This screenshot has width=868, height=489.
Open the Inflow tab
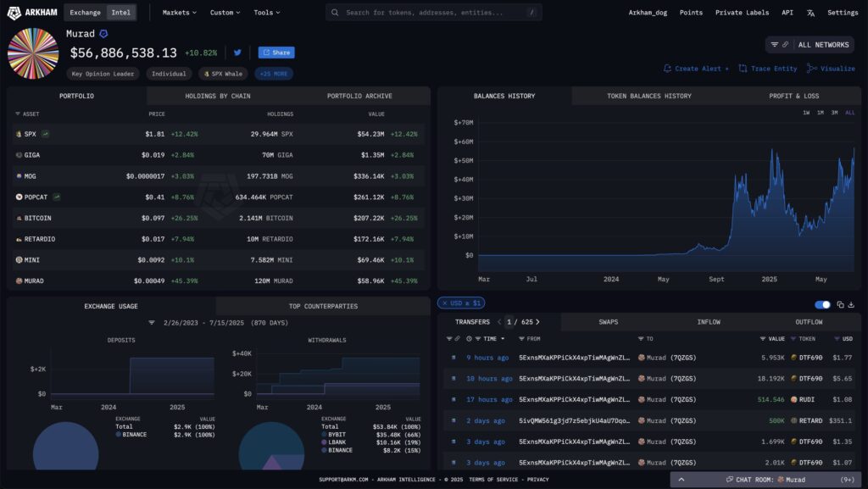(x=709, y=322)
